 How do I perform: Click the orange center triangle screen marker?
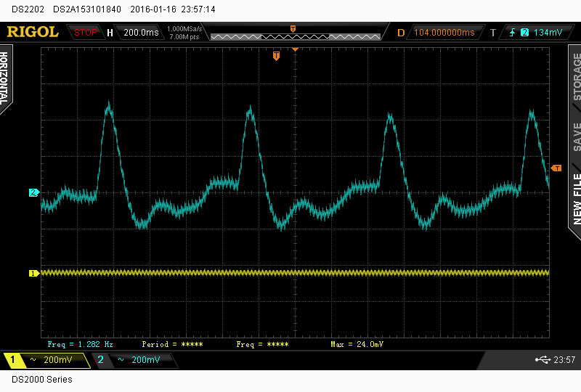pyautogui.click(x=295, y=49)
